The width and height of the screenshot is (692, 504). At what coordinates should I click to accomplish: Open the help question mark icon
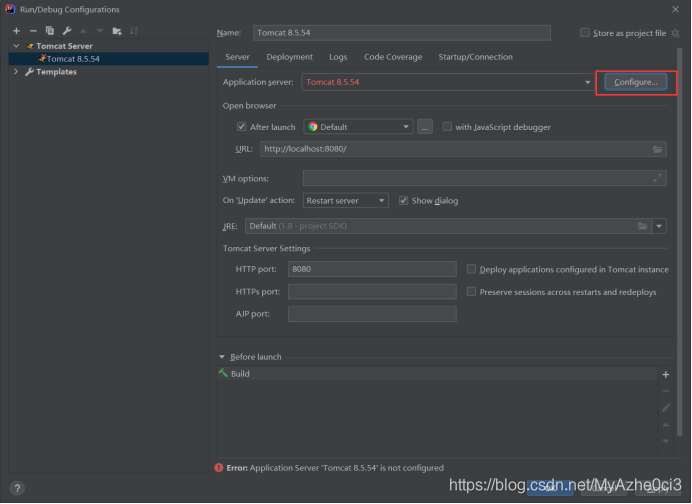click(17, 488)
